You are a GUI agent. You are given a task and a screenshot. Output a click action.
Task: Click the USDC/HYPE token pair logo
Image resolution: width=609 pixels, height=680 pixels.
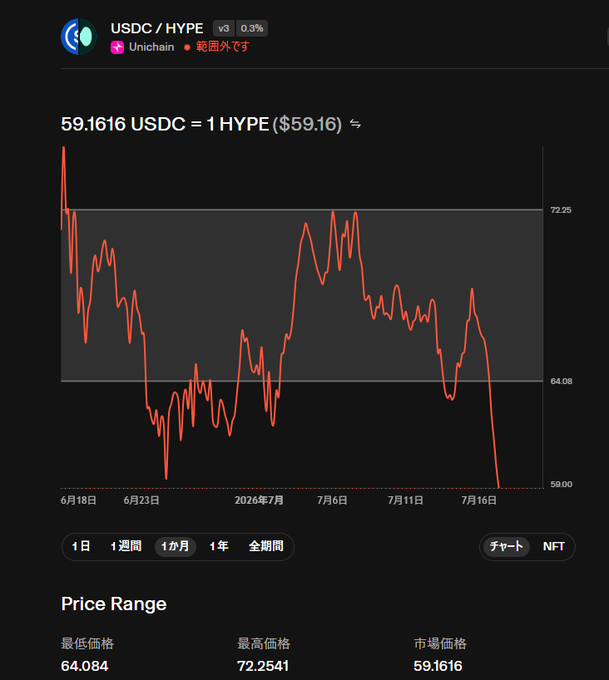pyautogui.click(x=79, y=36)
